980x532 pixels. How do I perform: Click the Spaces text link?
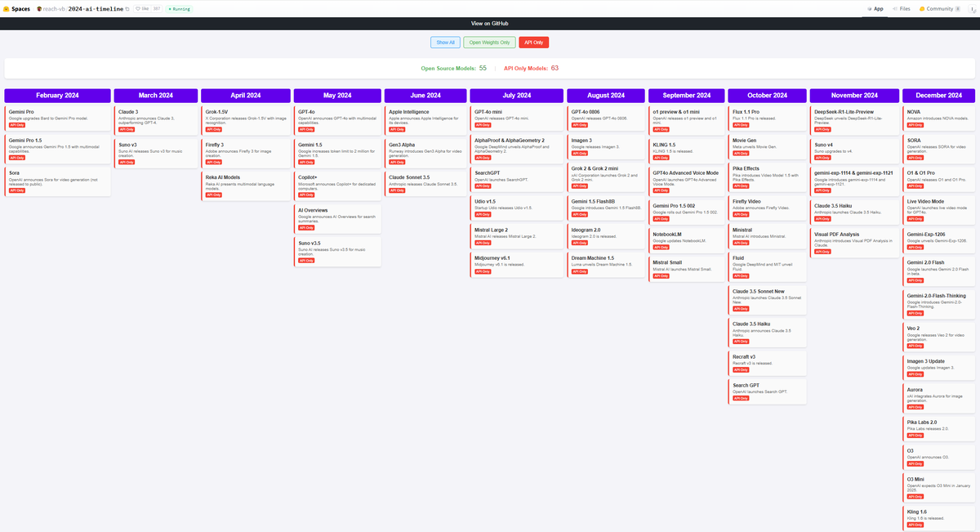pos(21,8)
